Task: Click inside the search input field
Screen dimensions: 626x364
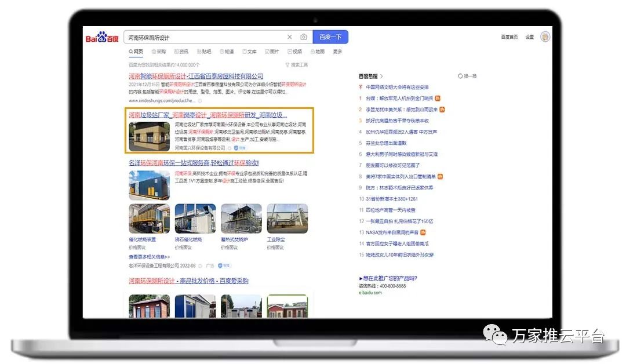Action: [203, 37]
